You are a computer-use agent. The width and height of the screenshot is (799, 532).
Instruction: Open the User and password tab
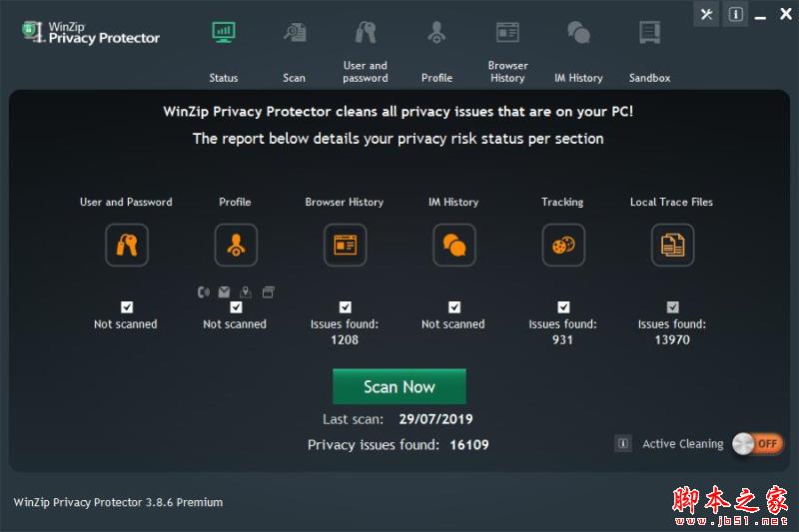click(x=365, y=48)
